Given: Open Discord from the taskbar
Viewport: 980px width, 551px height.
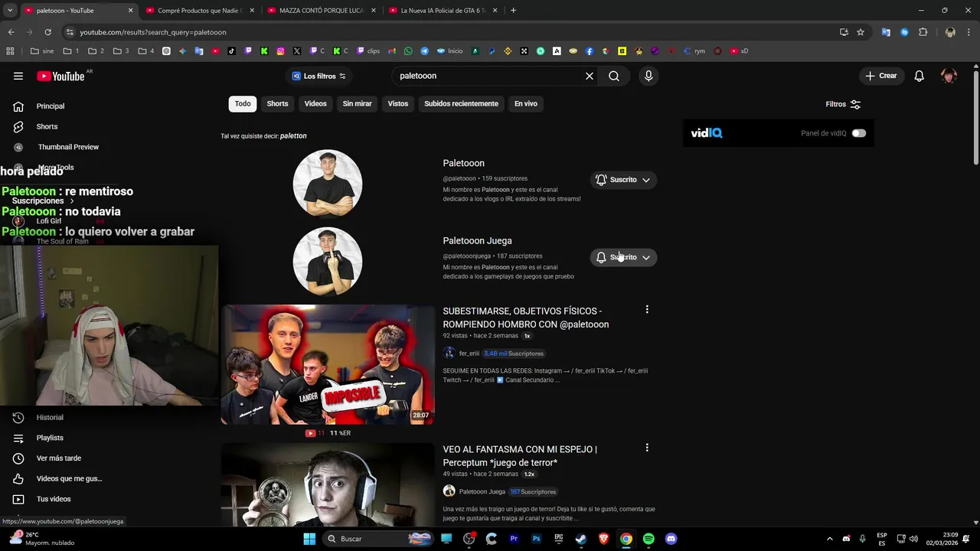Looking at the screenshot, I should [x=671, y=539].
